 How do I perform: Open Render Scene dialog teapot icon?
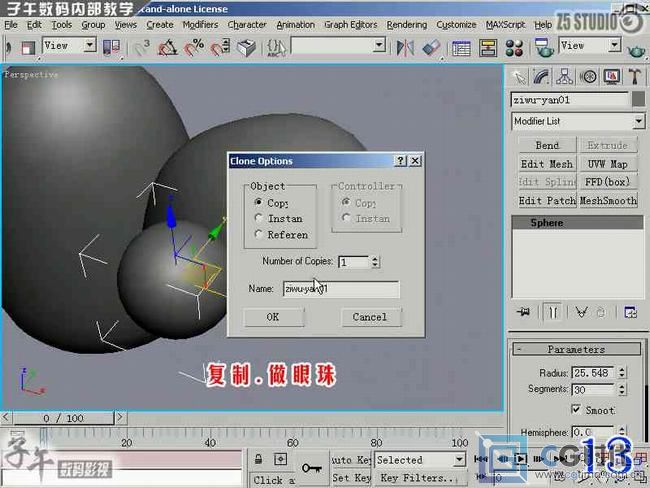click(544, 48)
